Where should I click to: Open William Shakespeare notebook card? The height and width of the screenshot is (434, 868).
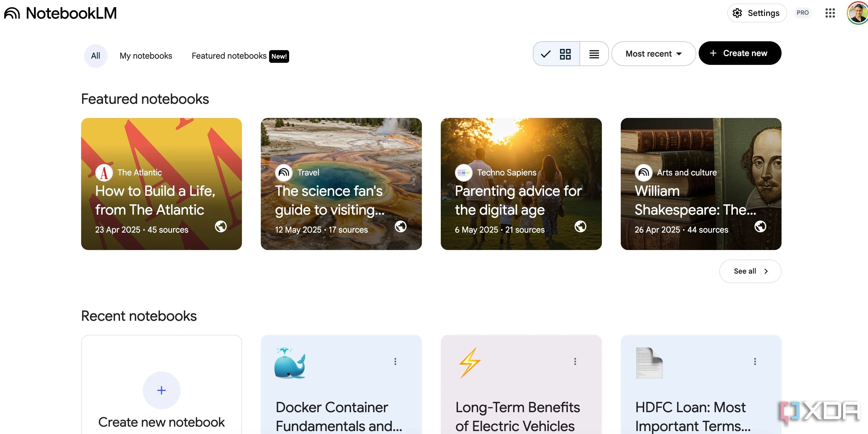(701, 184)
